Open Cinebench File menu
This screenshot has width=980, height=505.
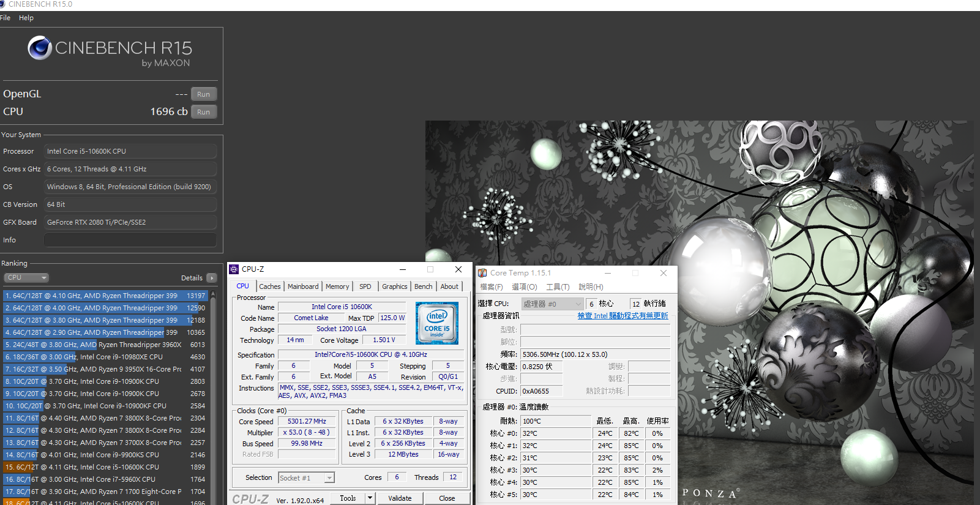[x=6, y=18]
